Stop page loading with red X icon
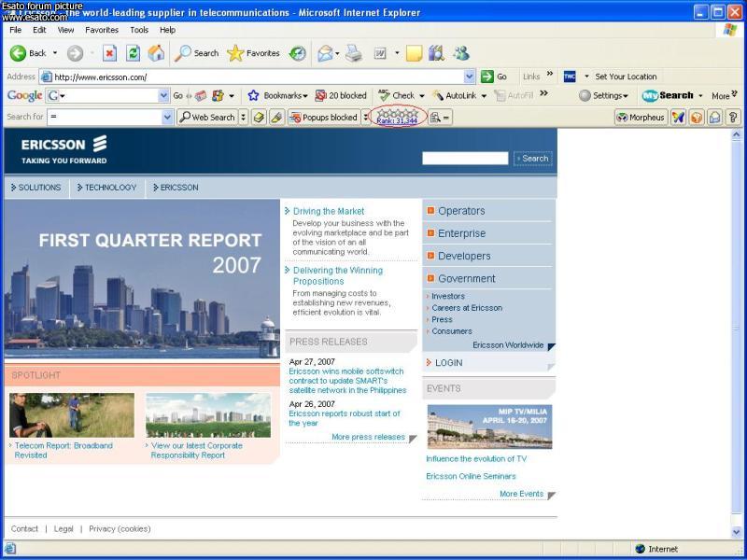747x560 pixels. (x=109, y=53)
